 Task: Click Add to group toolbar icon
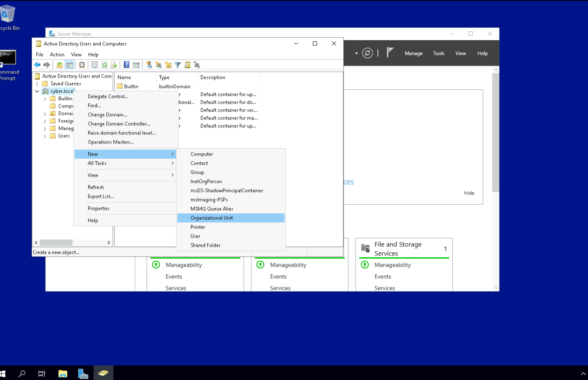[x=197, y=65]
